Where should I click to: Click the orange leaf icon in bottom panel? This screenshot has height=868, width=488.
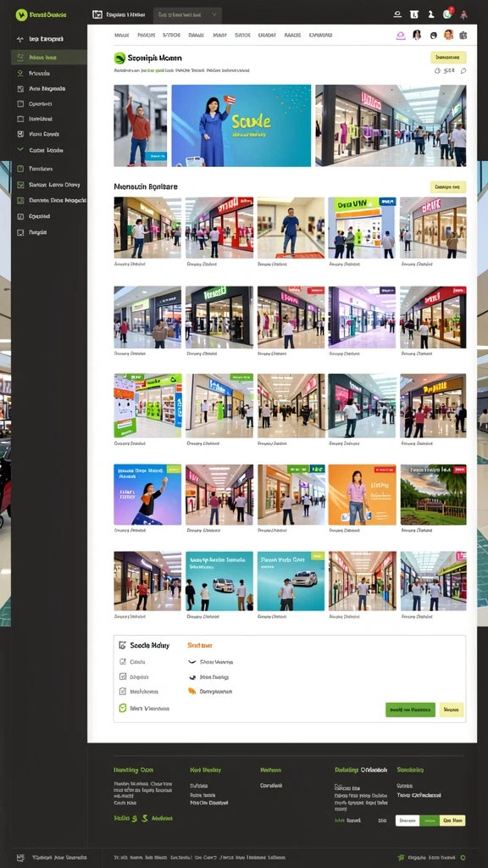point(192,691)
